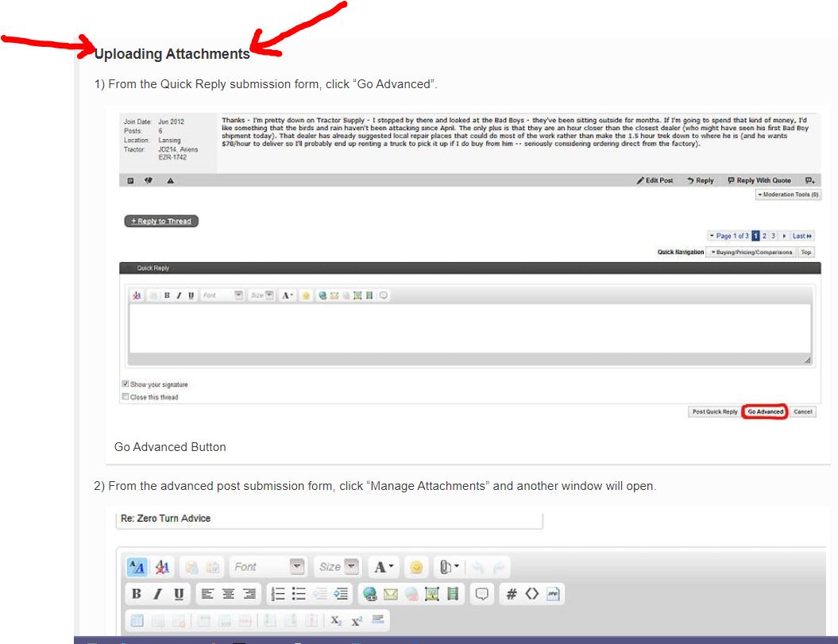Toggle the Show your signature checkbox
This screenshot has height=644, width=838.
click(x=126, y=384)
